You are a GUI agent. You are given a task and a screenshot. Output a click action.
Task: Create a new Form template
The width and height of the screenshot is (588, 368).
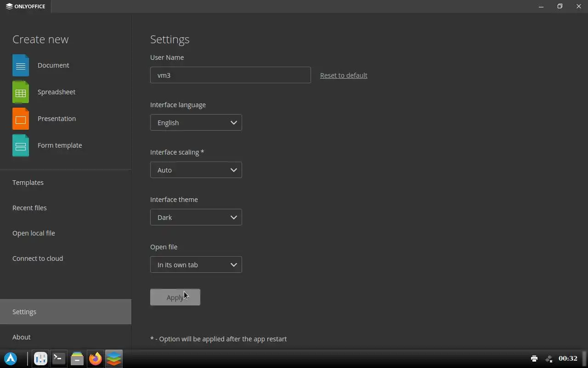(x=60, y=145)
